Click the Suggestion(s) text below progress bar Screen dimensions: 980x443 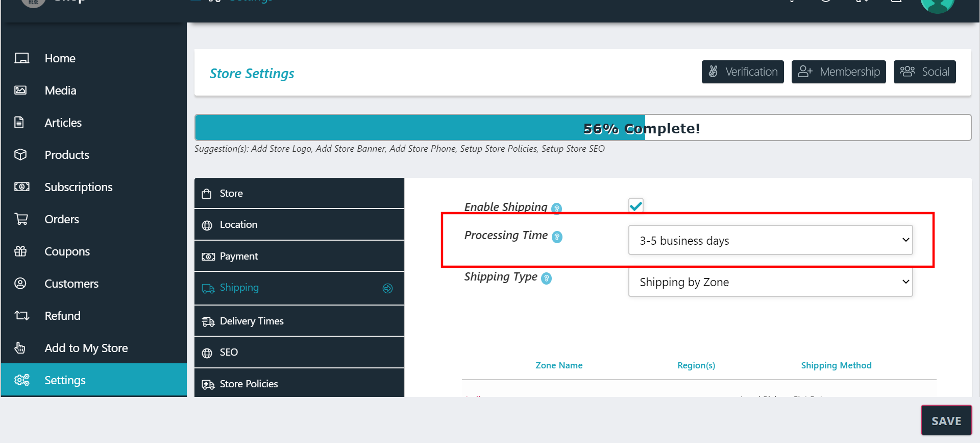(400, 149)
